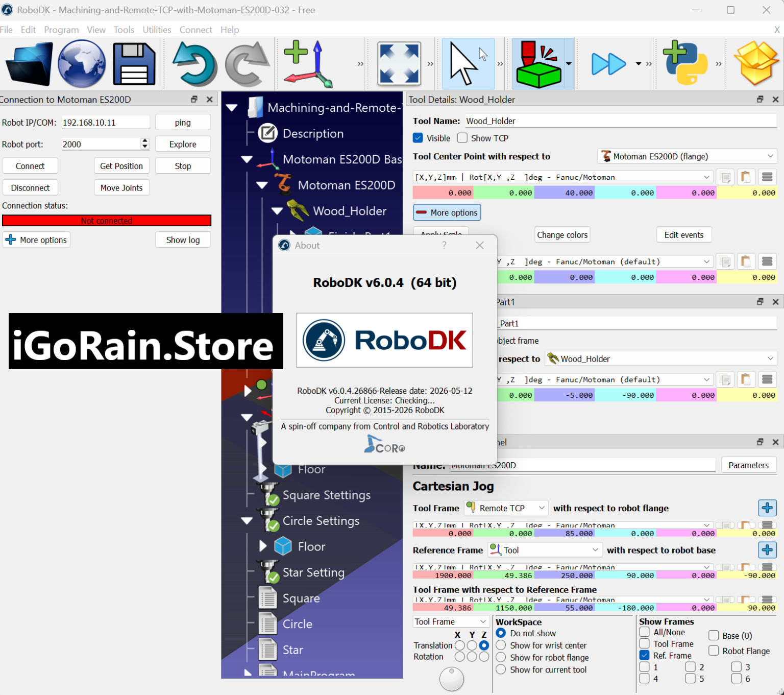784x695 pixels.
Task: Open the Edit menu
Action: pyautogui.click(x=28, y=30)
